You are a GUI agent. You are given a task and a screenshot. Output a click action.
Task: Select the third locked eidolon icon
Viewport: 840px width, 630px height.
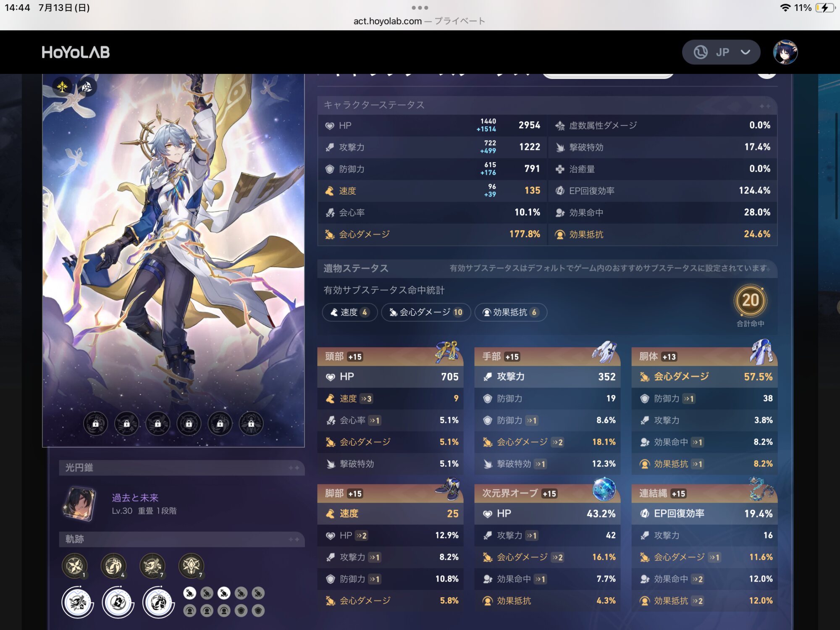(x=157, y=423)
